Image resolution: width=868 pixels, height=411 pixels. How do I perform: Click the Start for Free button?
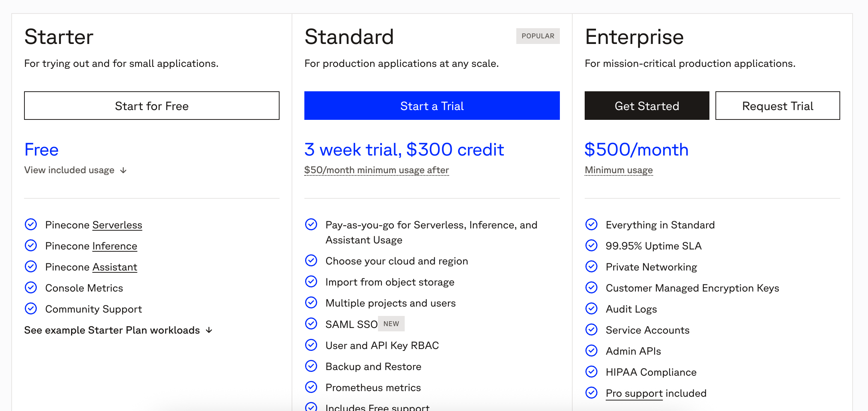point(152,106)
